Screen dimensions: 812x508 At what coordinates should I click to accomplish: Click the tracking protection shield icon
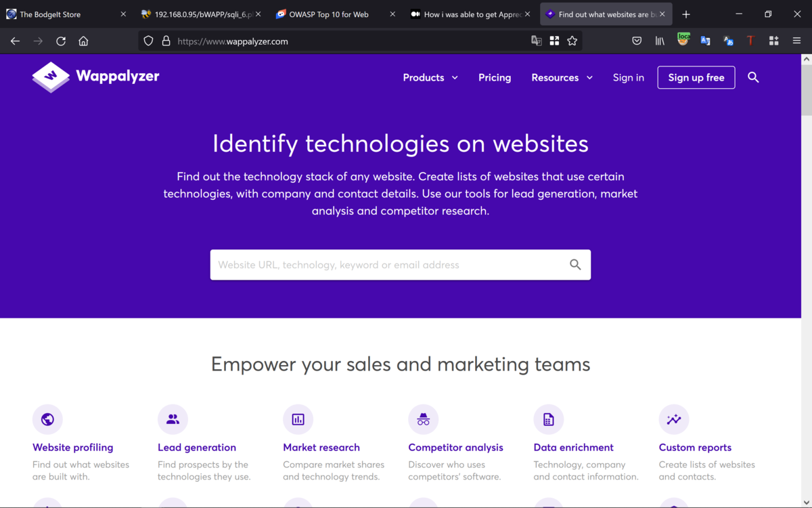point(149,41)
